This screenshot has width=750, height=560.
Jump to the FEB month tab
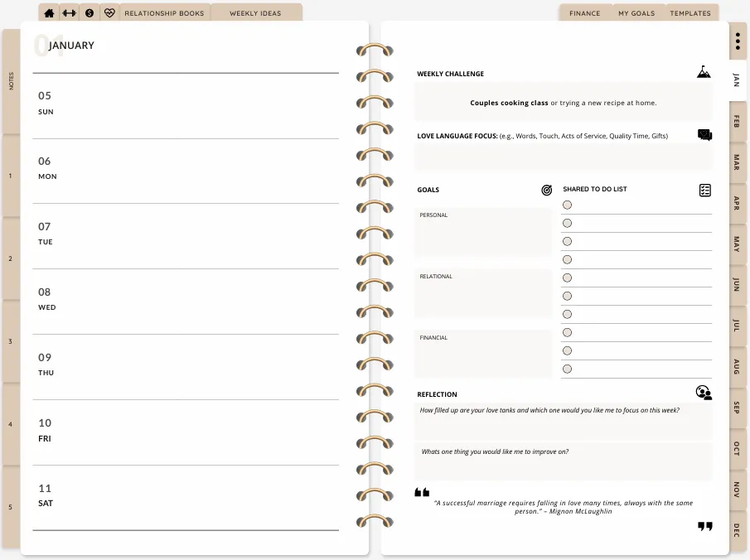[737, 122]
